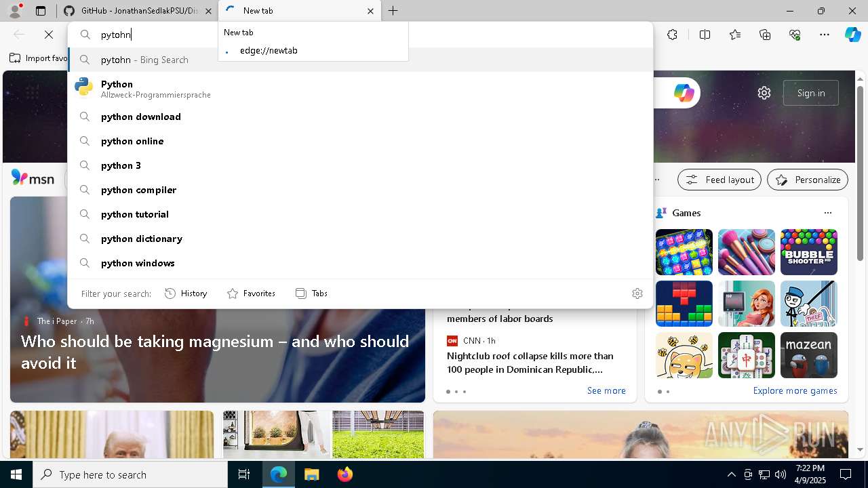Open the jewel match game thumbnail
The width and height of the screenshot is (868, 488).
(x=684, y=252)
